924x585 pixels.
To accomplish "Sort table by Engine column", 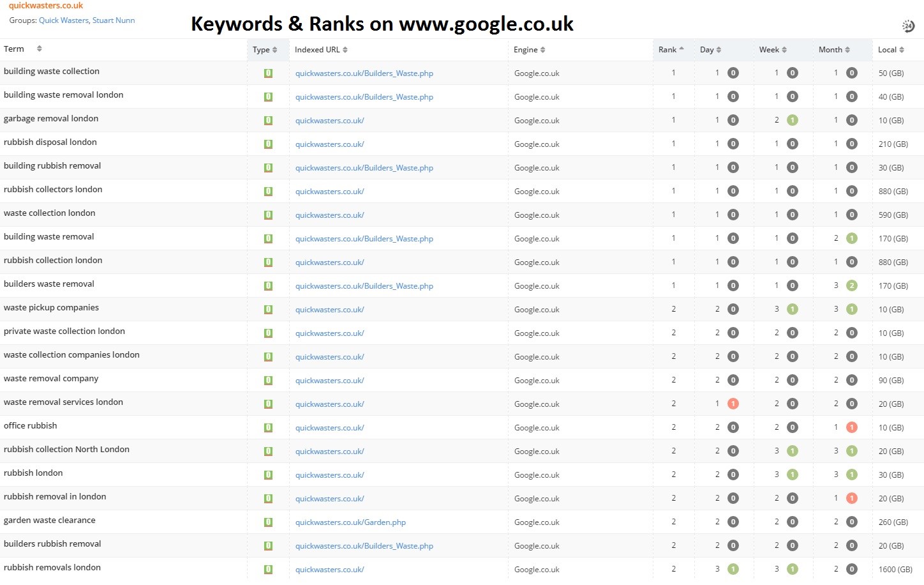I will point(530,50).
